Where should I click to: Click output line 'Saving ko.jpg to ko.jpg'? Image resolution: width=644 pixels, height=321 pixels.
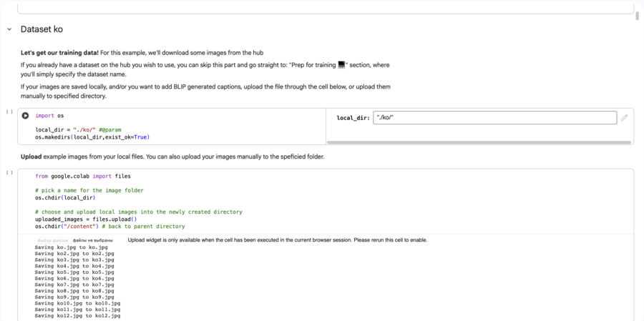click(72, 247)
